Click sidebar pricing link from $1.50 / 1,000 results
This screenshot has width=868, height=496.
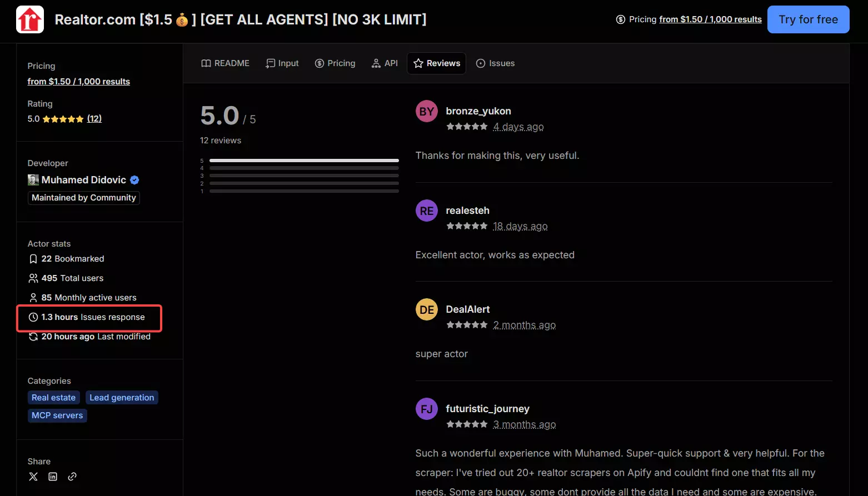[79, 82]
